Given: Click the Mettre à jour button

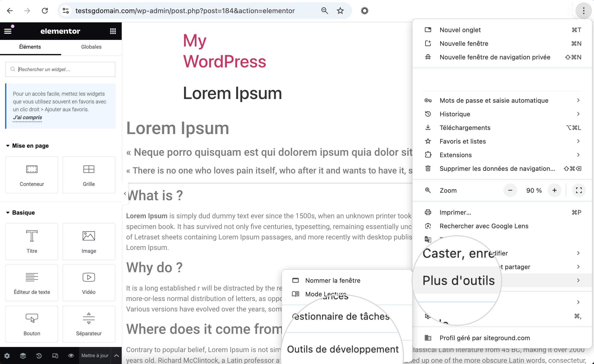Looking at the screenshot, I should tap(95, 356).
